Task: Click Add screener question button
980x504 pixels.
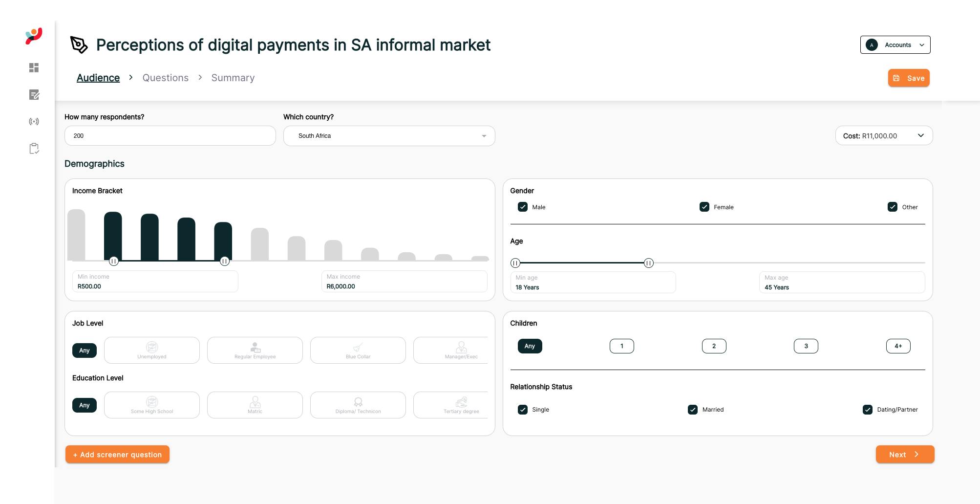Action: click(x=117, y=455)
